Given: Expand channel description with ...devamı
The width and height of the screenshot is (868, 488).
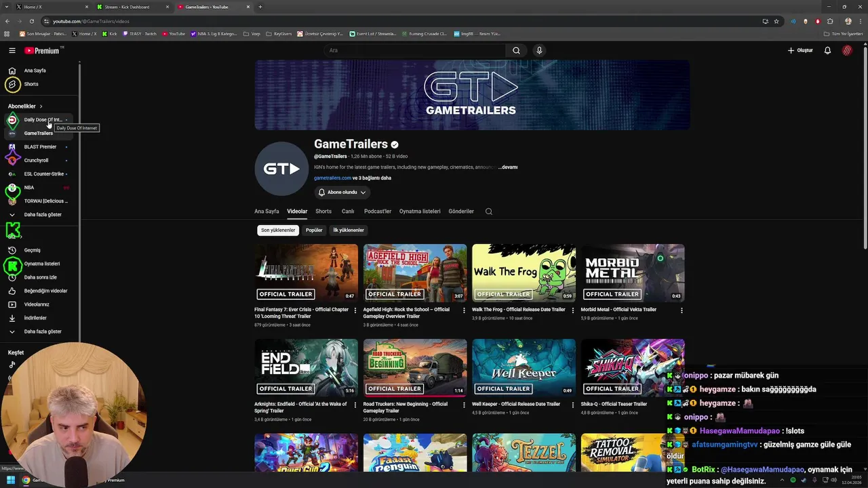Looking at the screenshot, I should point(508,167).
